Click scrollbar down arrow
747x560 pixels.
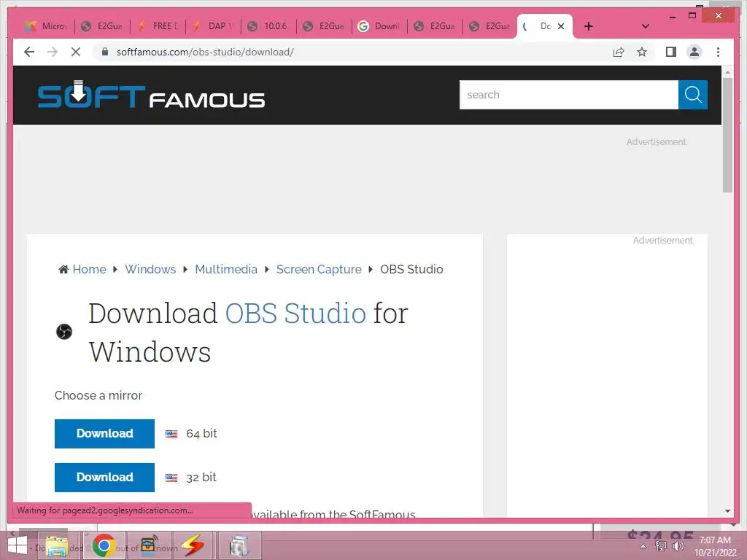tap(727, 511)
